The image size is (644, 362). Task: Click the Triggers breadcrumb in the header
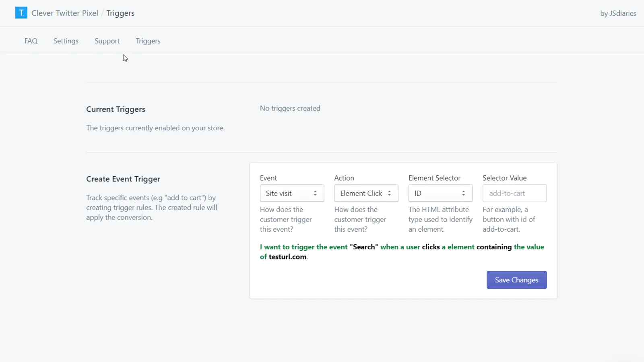tap(120, 13)
